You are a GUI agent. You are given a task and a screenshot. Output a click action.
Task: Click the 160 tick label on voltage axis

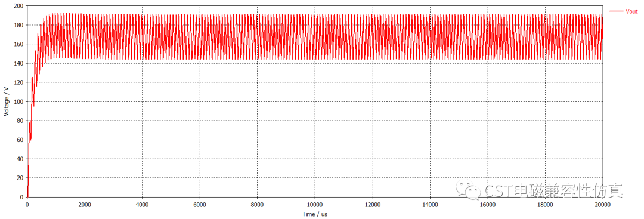coord(19,44)
